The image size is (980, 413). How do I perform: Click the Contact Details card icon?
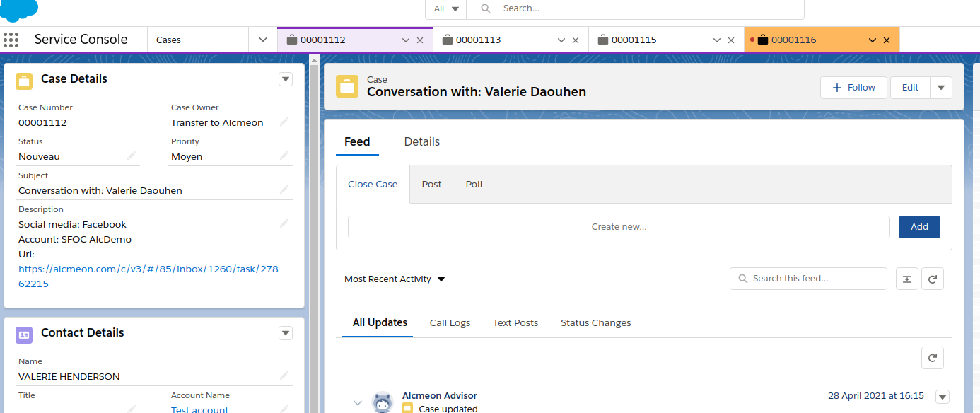(x=24, y=334)
